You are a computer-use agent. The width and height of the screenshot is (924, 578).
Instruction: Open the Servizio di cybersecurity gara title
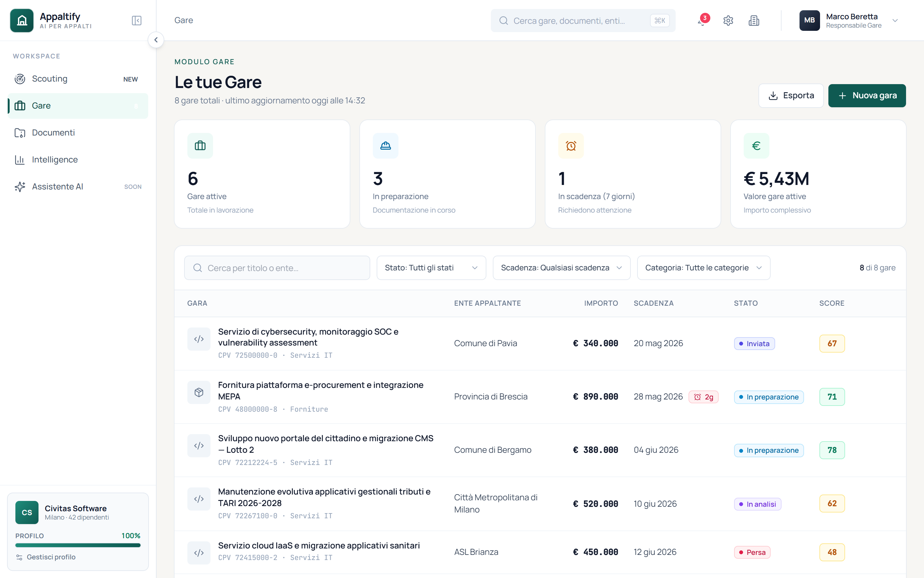(308, 337)
